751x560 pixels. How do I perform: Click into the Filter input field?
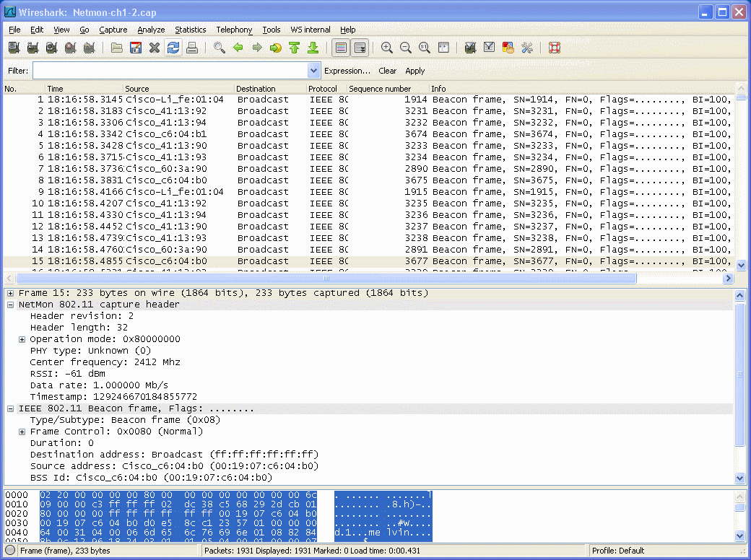click(x=170, y=71)
